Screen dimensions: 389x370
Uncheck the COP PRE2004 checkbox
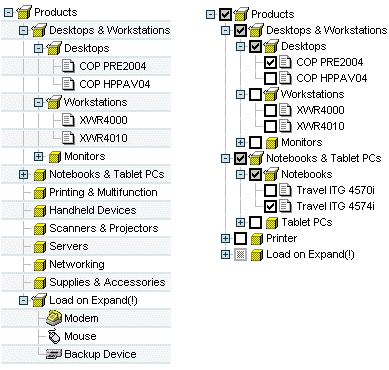pos(270,62)
